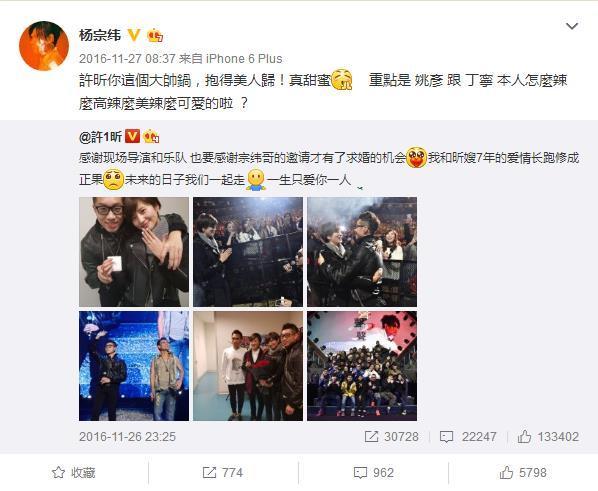Open the blue stage performance photo thumbnail
The height and width of the screenshot is (491, 598).
pyautogui.click(x=134, y=366)
